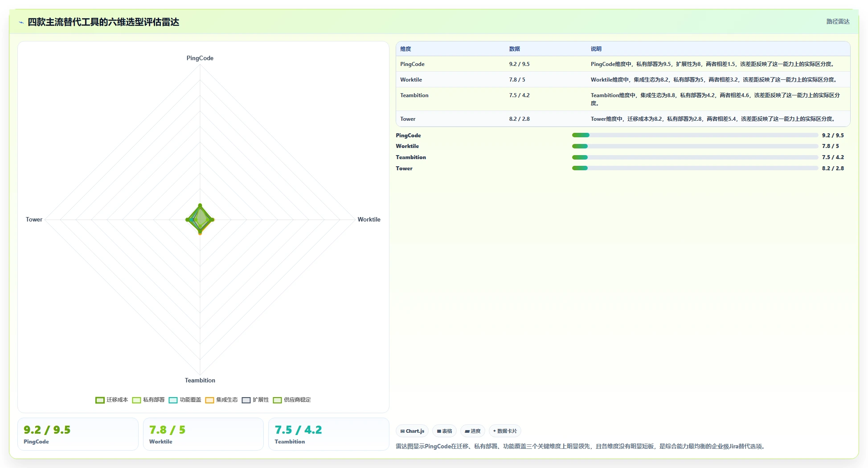The height and width of the screenshot is (468, 868).
Task: Click the PingCode label in progress list
Action: pos(408,135)
